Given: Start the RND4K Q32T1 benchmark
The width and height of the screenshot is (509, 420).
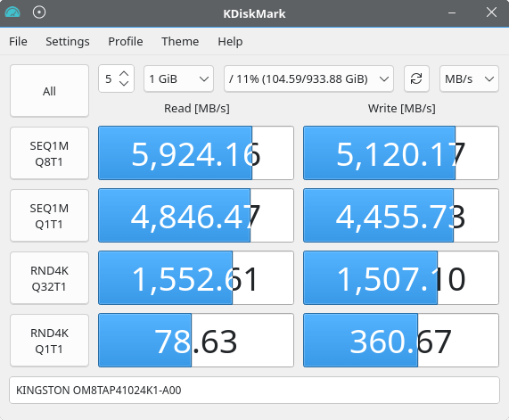Looking at the screenshot, I should (49, 278).
